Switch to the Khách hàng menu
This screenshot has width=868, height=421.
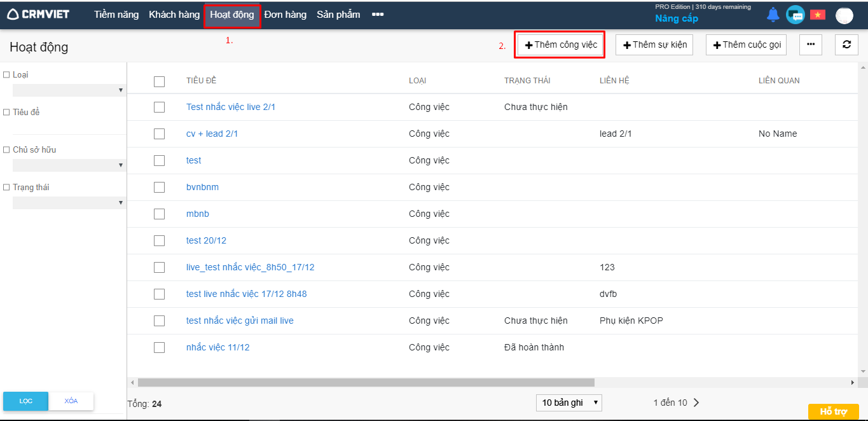[x=174, y=15]
